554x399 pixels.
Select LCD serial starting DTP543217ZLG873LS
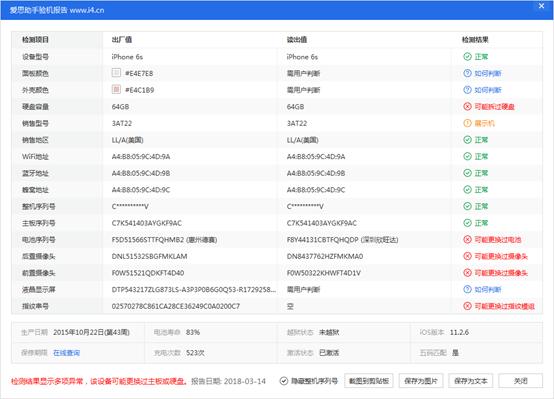[194, 289]
